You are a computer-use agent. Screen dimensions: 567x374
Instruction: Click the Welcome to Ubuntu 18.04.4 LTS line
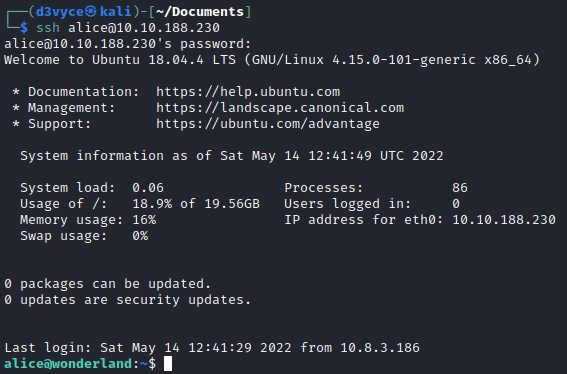pos(272,60)
